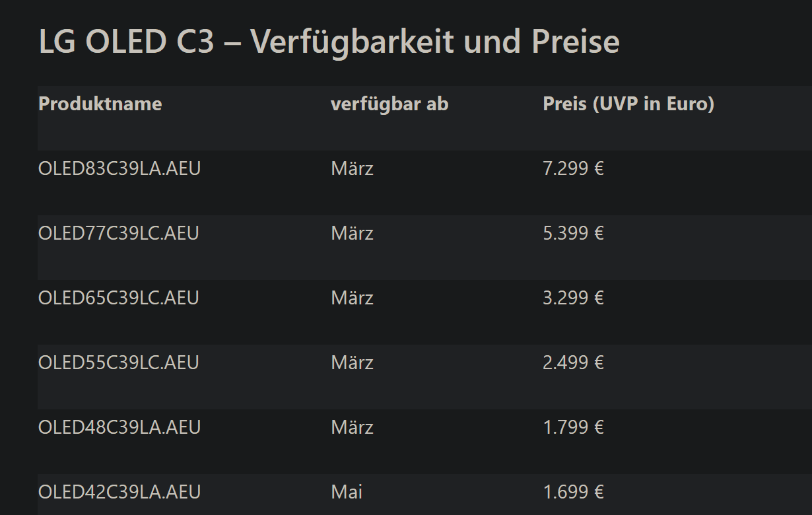
Task: Select the Preis (UVP in Euro) column header
Action: pos(628,104)
